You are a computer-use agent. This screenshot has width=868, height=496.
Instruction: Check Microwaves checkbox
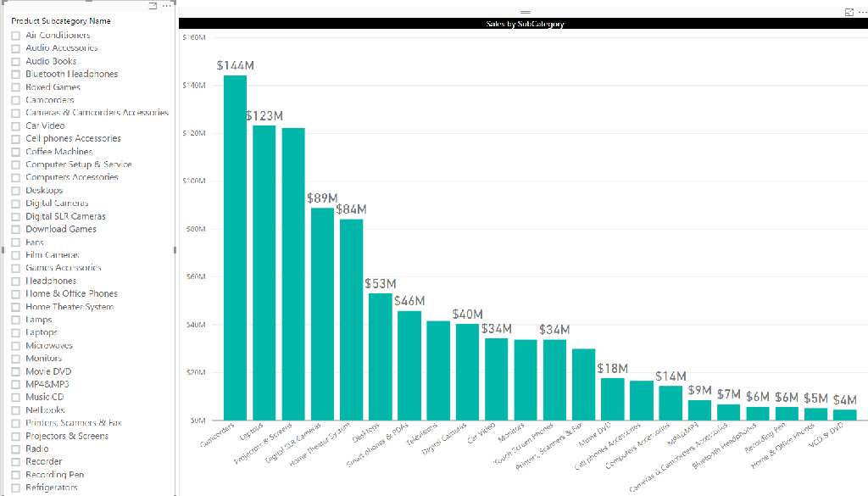(15, 345)
